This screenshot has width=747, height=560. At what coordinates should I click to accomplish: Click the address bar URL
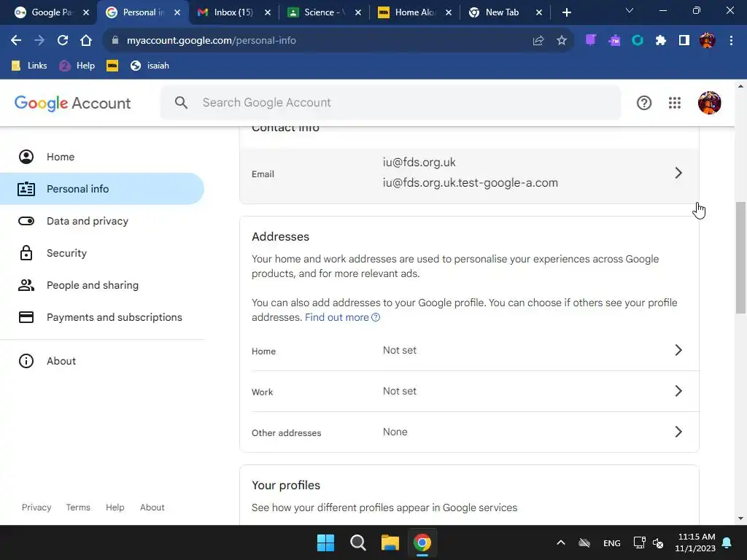211,41
